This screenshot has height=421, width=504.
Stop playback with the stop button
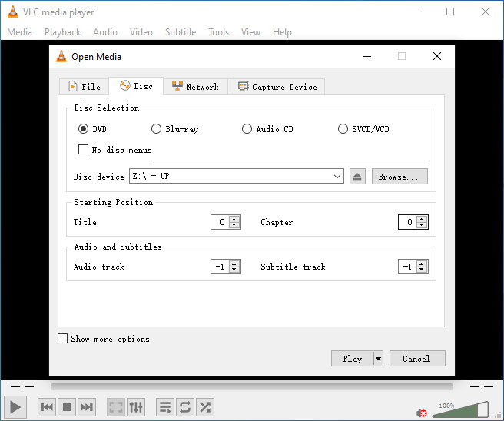pos(67,407)
